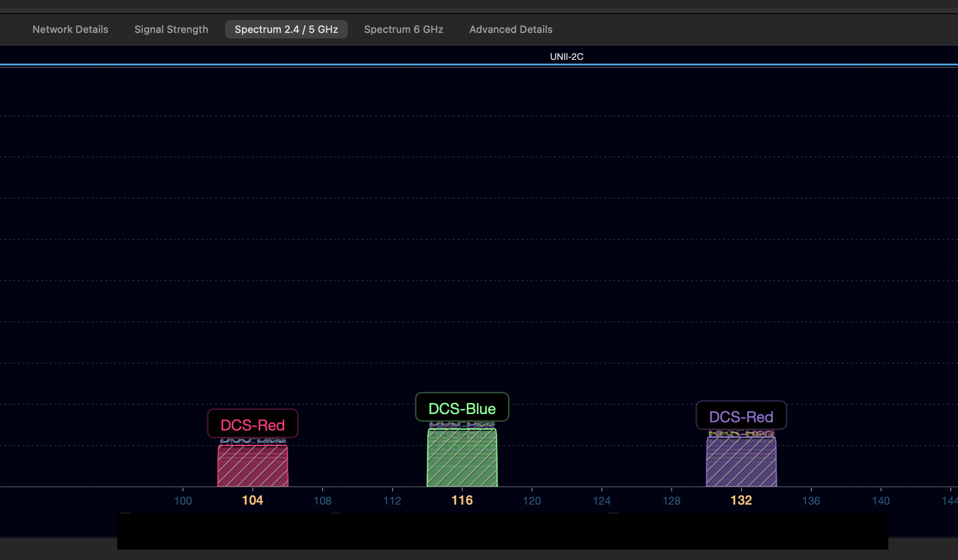Click channel 132 on the axis
This screenshot has height=560, width=958.
(741, 501)
